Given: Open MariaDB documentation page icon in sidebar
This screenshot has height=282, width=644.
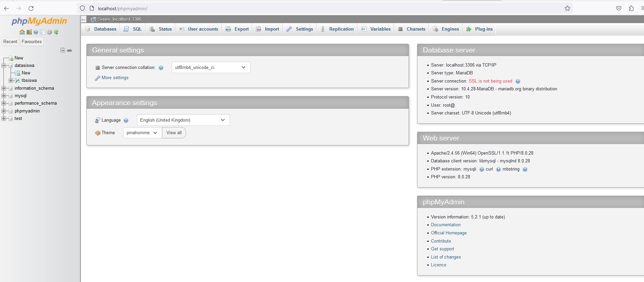Looking at the screenshot, I should (43, 32).
